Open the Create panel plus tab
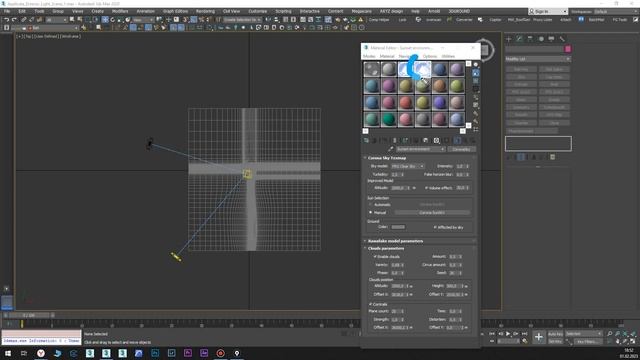 click(509, 39)
